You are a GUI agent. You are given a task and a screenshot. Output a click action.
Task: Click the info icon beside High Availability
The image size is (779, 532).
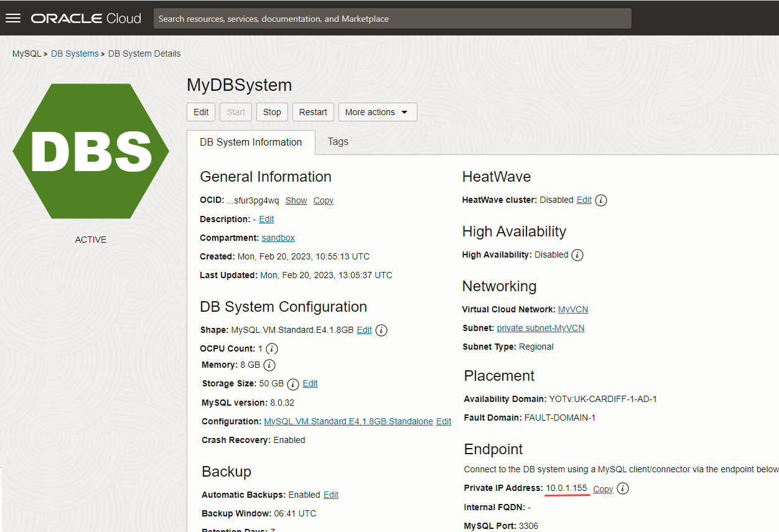[577, 255]
